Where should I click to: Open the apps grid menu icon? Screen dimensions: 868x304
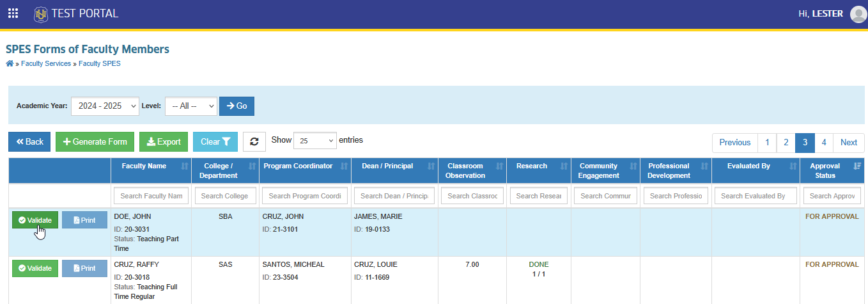pos(13,13)
